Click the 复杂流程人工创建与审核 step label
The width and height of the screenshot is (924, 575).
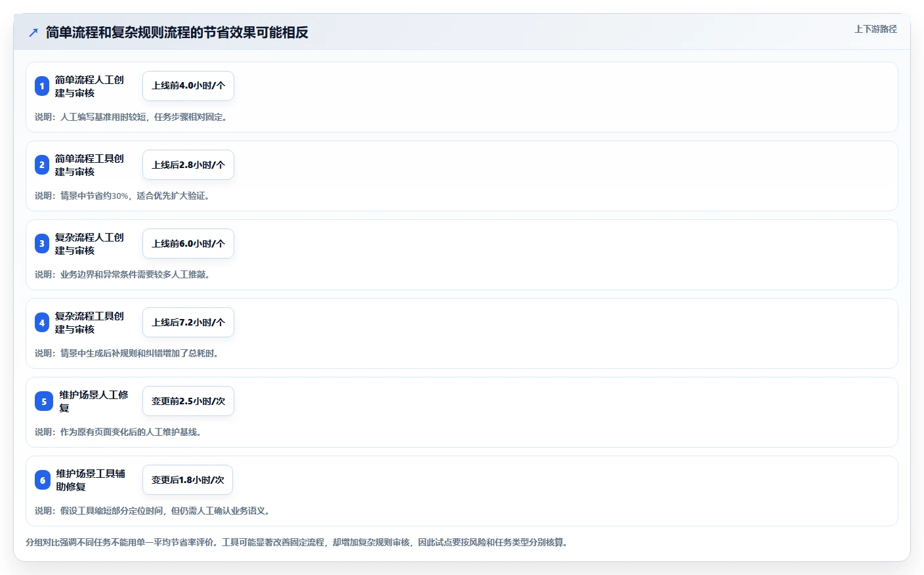[x=89, y=244]
